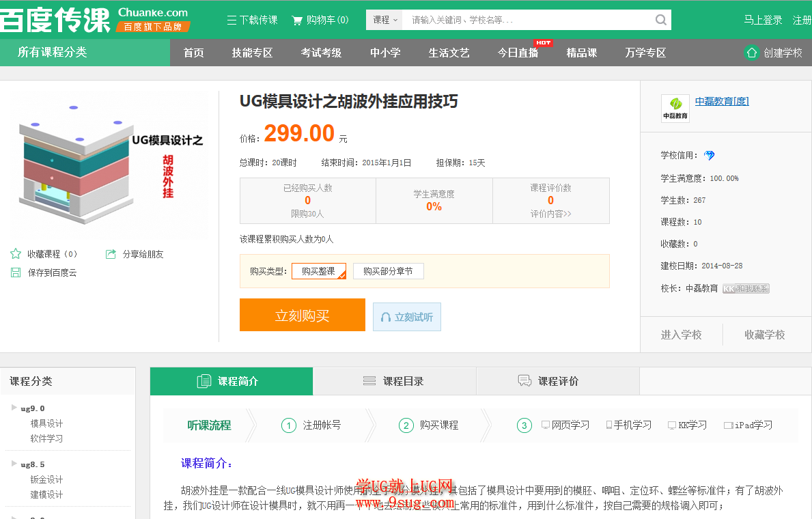Click the course intro document icon

tap(204, 381)
